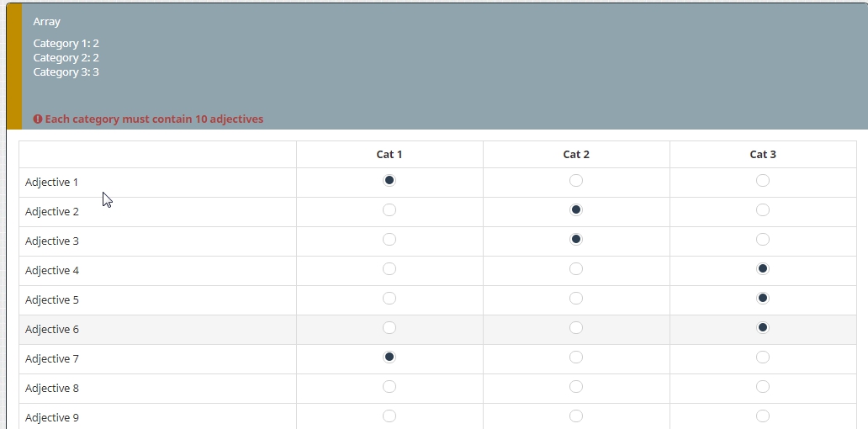
Task: Click the Array question title
Action: pos(47,22)
